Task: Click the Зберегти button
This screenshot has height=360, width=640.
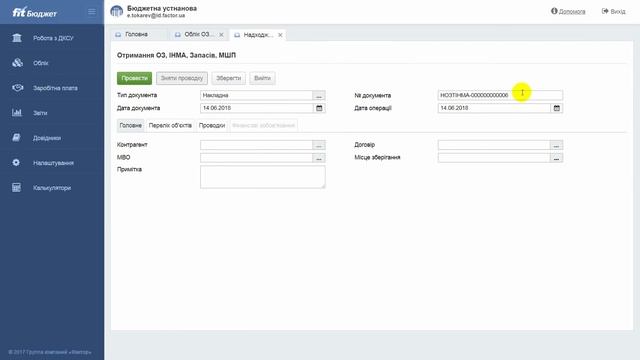Action: pos(229,78)
